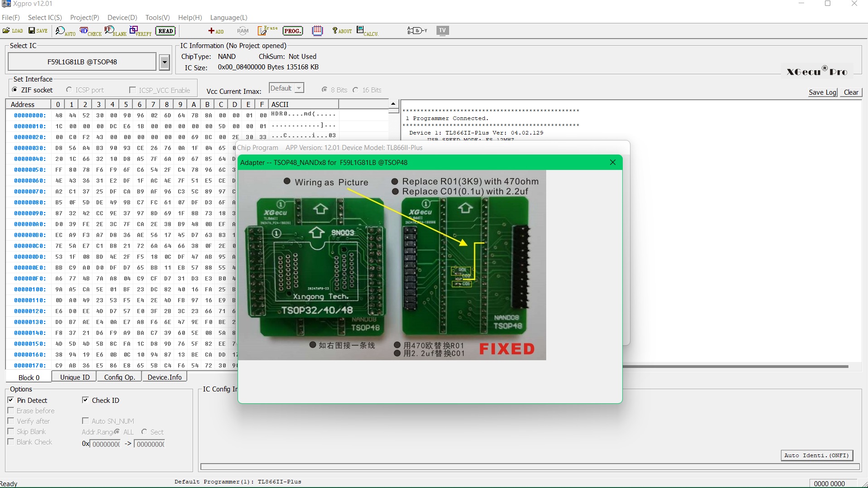Click the start address input field
868x488 pixels.
[106, 444]
